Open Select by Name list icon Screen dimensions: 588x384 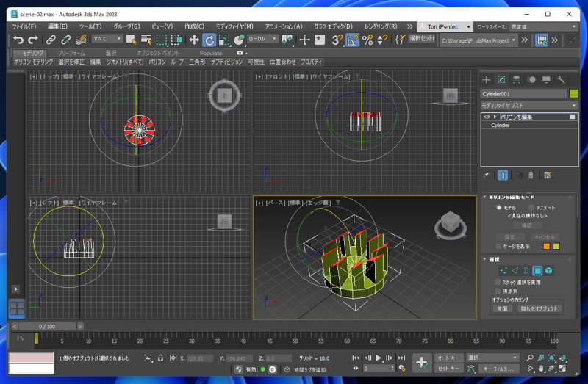pyautogui.click(x=146, y=40)
